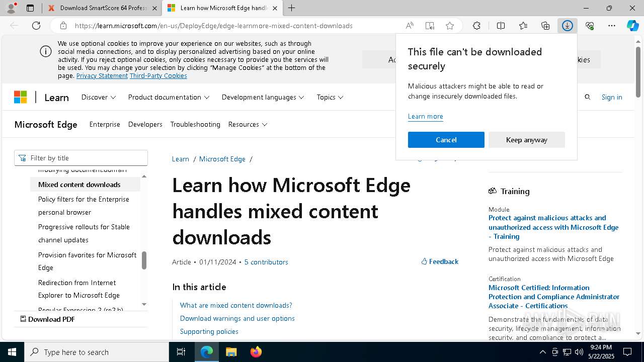Image resolution: width=644 pixels, height=362 pixels.
Task: Click Keep anyway in download warning
Action: [527, 140]
